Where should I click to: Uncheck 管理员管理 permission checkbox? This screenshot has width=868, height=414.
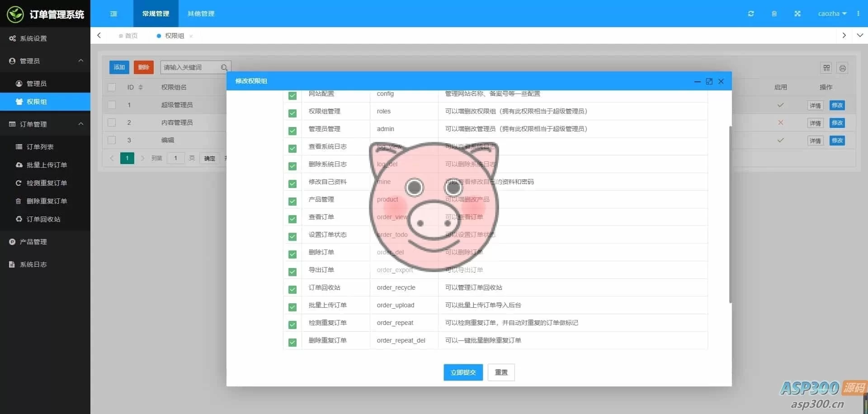pyautogui.click(x=292, y=131)
